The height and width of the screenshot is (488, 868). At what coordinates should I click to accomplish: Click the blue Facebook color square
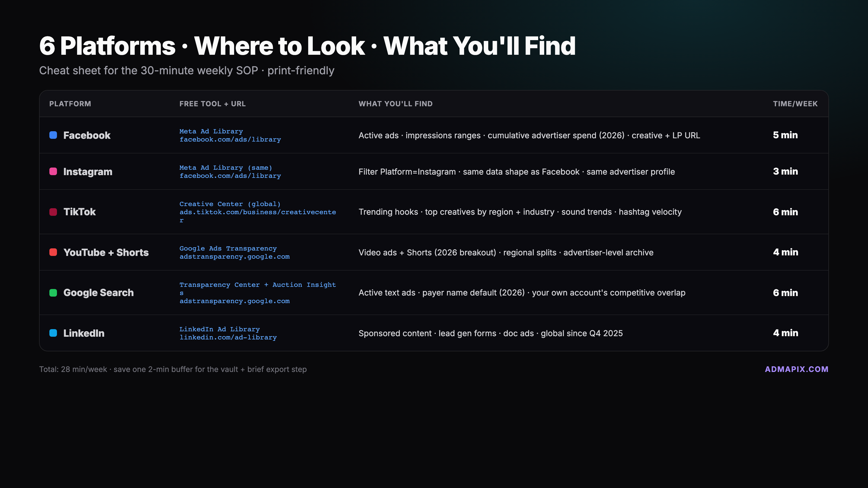pos(53,135)
